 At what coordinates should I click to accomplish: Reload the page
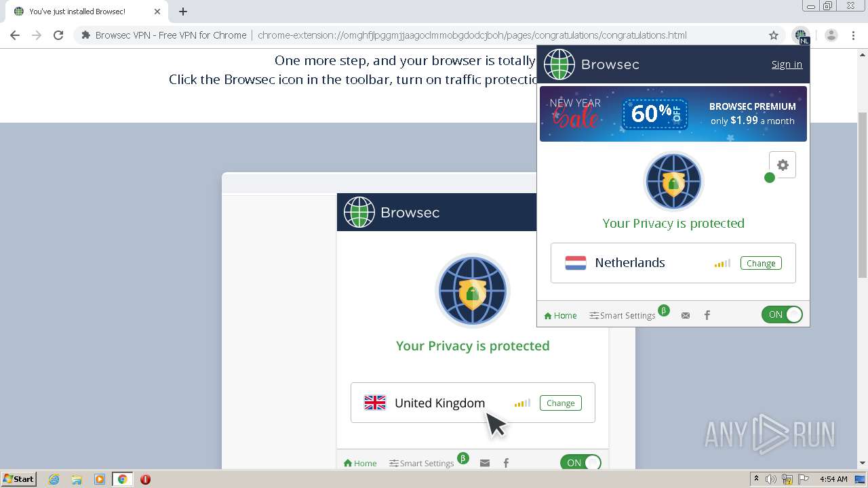coord(58,35)
